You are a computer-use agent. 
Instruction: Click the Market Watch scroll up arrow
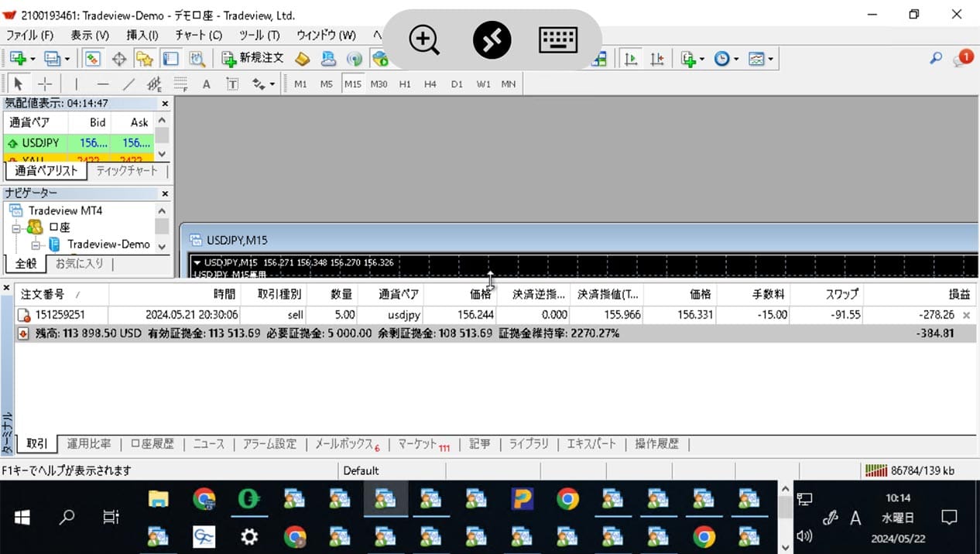[x=162, y=121]
